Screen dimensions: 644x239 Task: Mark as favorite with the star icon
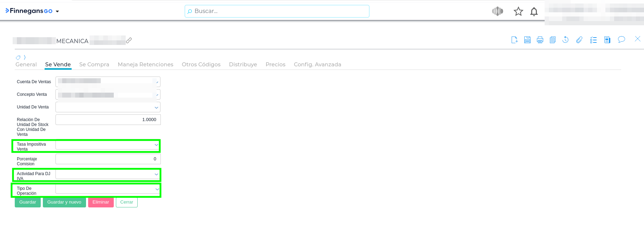coord(518,12)
